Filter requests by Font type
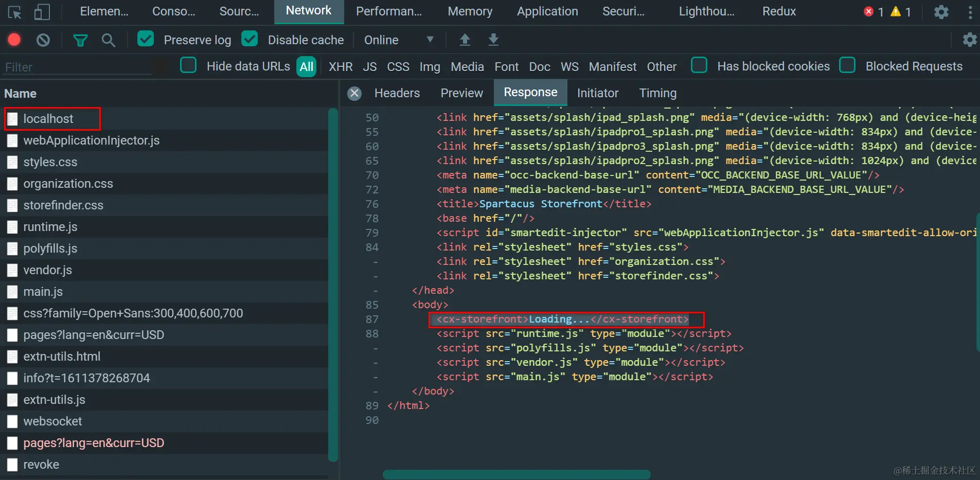This screenshot has height=480, width=980. (x=507, y=67)
